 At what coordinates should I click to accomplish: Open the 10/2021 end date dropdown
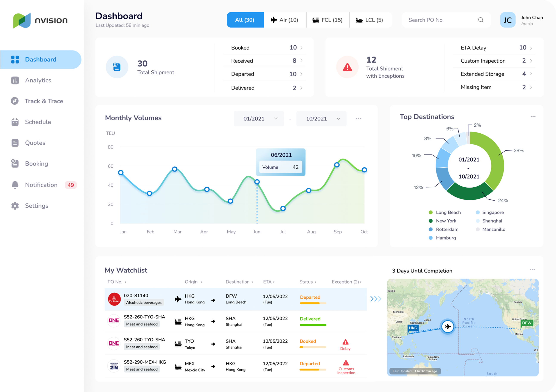[x=321, y=119]
